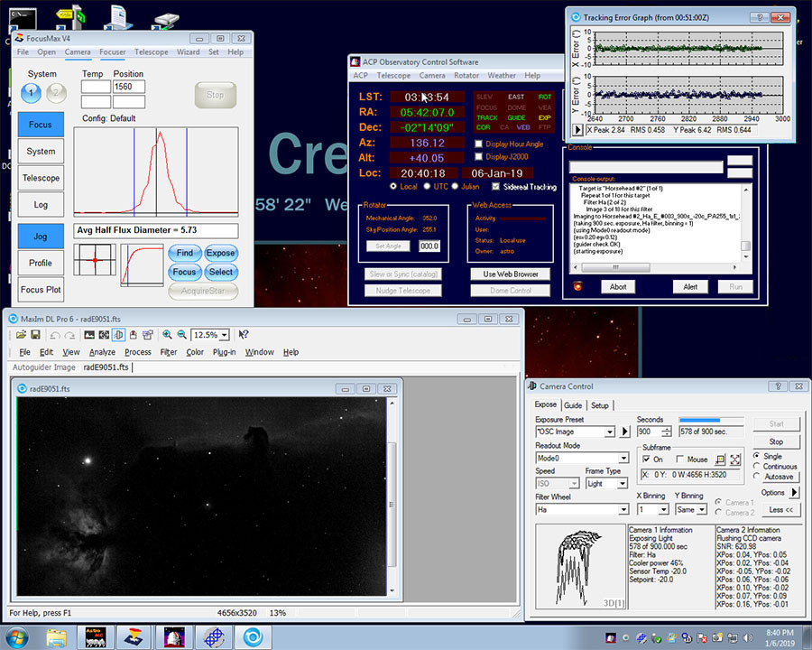Image resolution: width=812 pixels, height=650 pixels.
Task: Open the Wizard menu in FocusMax
Action: click(188, 51)
